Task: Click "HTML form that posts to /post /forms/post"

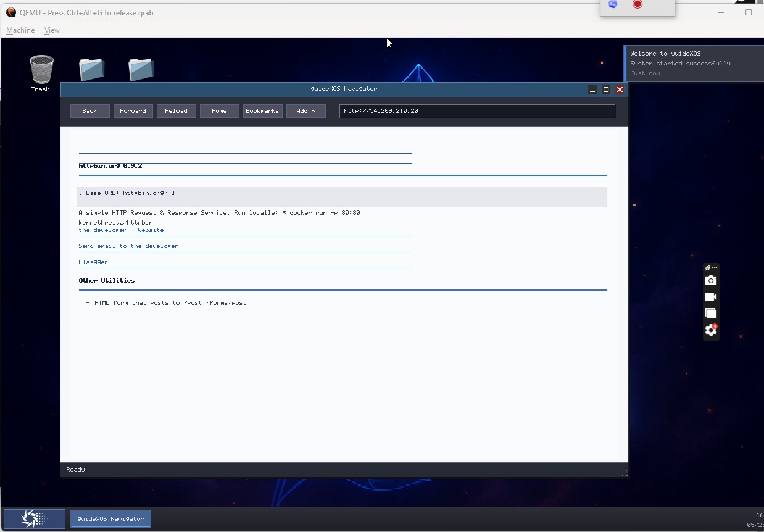Action: click(170, 303)
